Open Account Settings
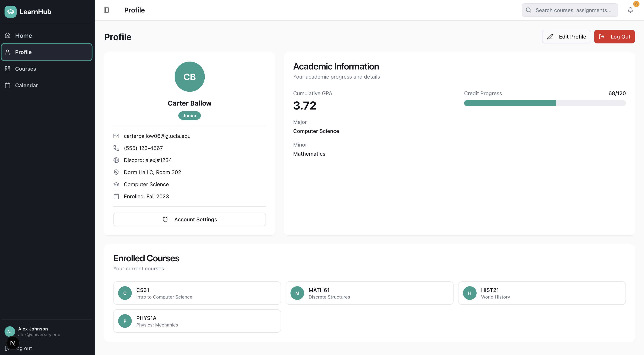The width and height of the screenshot is (644, 355). coord(190,219)
